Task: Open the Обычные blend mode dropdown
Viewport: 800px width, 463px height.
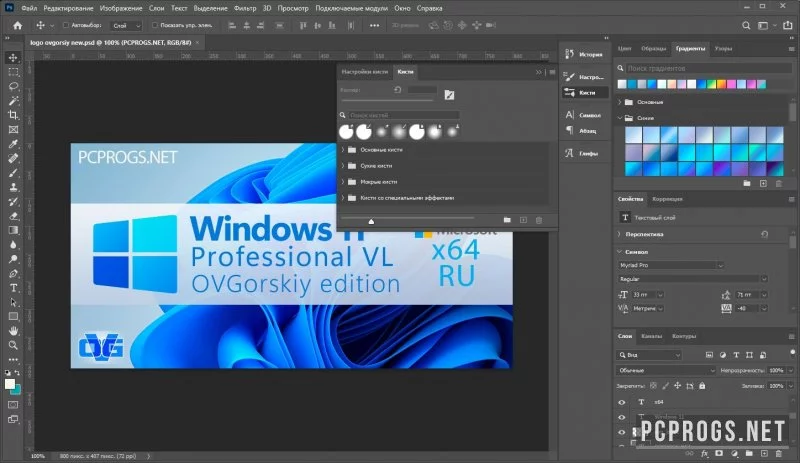Action: (666, 371)
